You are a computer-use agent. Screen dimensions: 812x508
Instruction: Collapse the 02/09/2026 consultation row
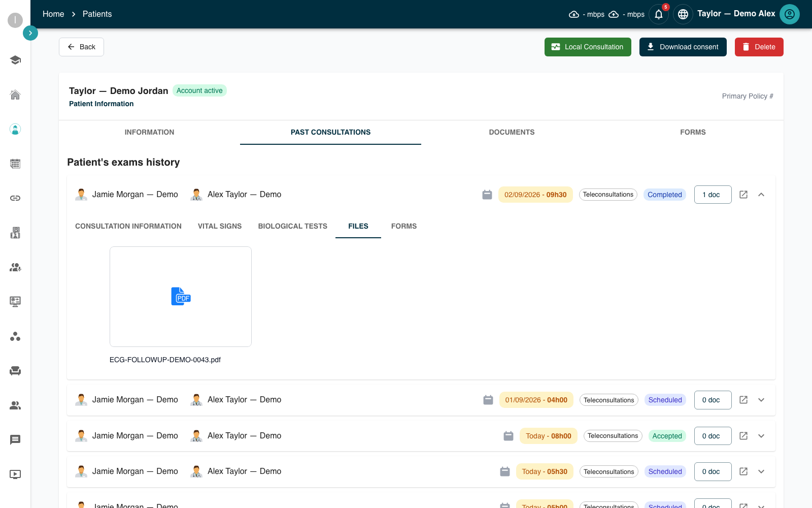point(761,195)
